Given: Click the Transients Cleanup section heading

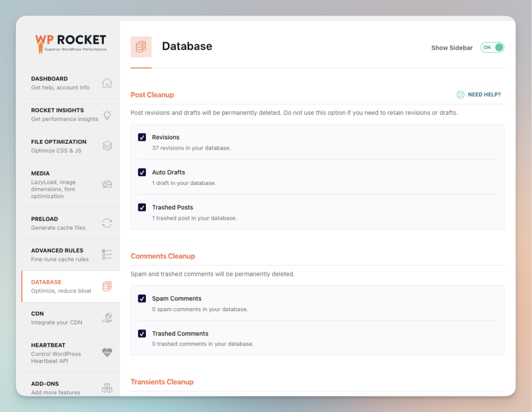Looking at the screenshot, I should [x=162, y=382].
